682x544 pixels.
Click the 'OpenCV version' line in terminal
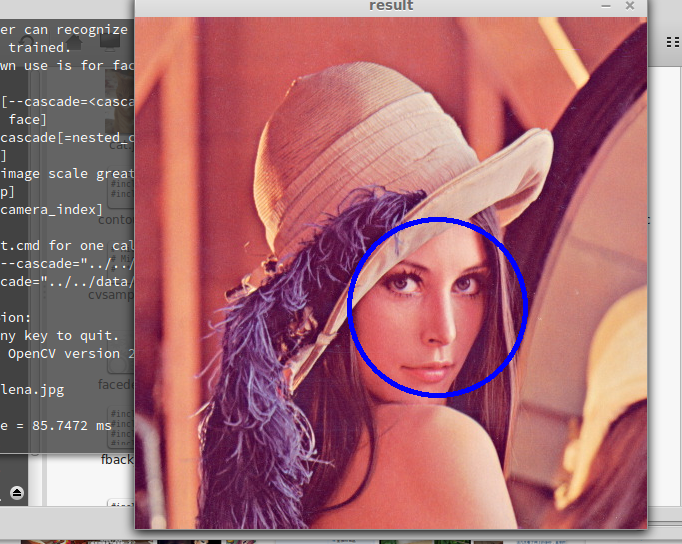pyautogui.click(x=71, y=354)
